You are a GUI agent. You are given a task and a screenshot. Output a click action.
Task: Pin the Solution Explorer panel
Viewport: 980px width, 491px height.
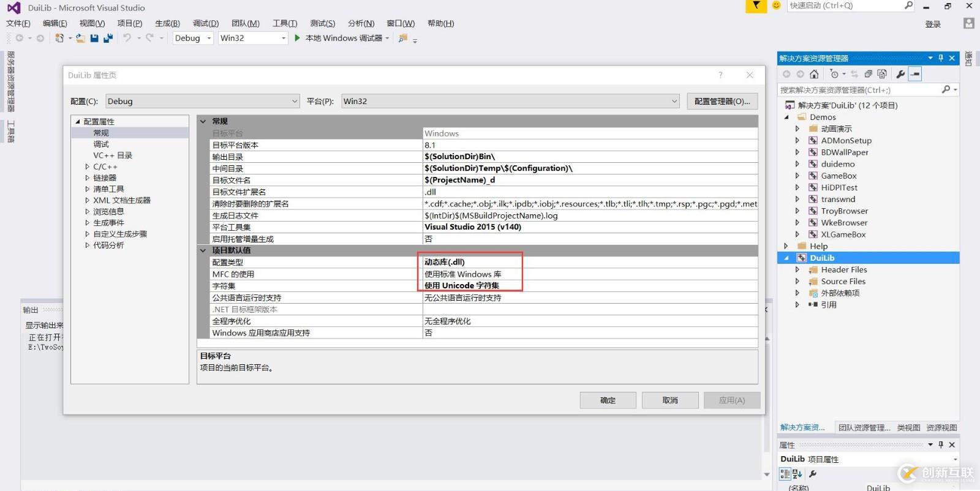(x=941, y=58)
